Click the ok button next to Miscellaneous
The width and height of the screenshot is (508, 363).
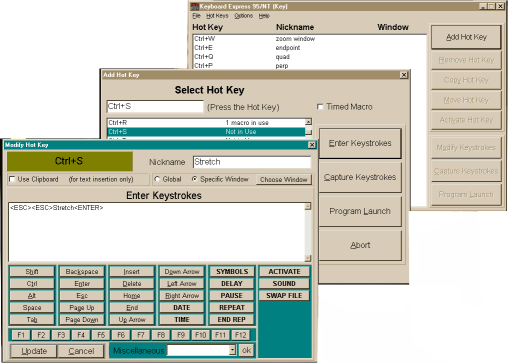click(247, 350)
